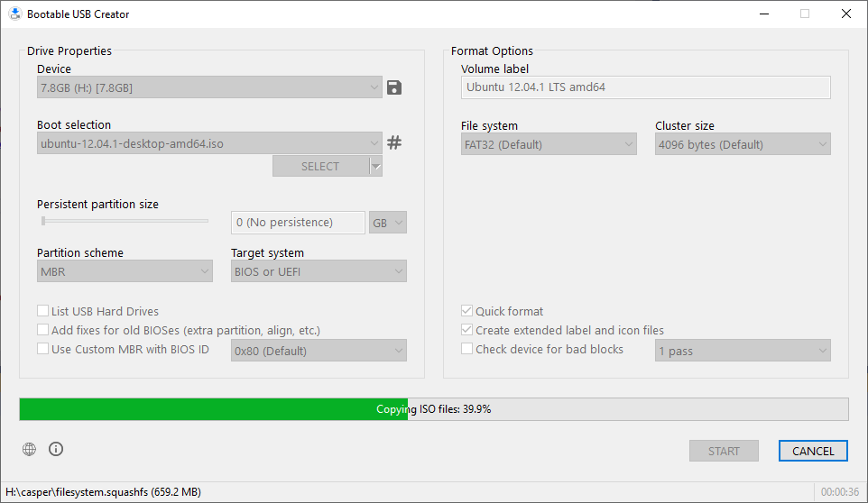Open the Partition scheme dropdown
Viewport: 868px width, 503px height.
(x=125, y=271)
